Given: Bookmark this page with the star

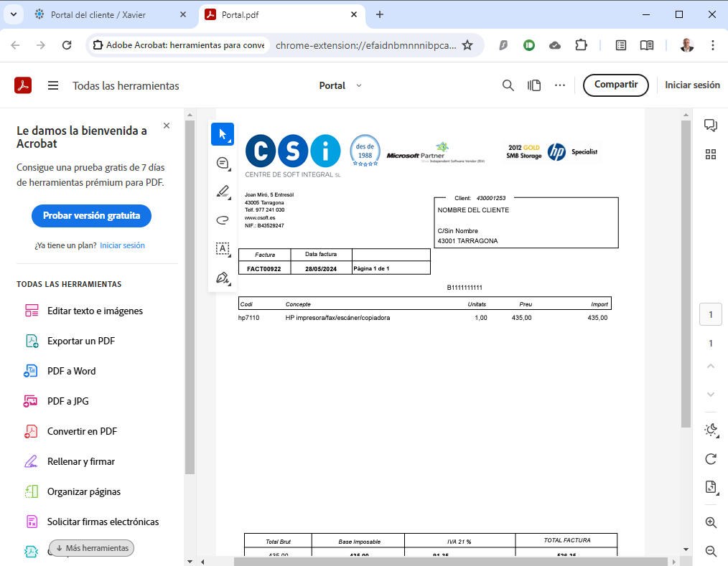Looking at the screenshot, I should (467, 45).
